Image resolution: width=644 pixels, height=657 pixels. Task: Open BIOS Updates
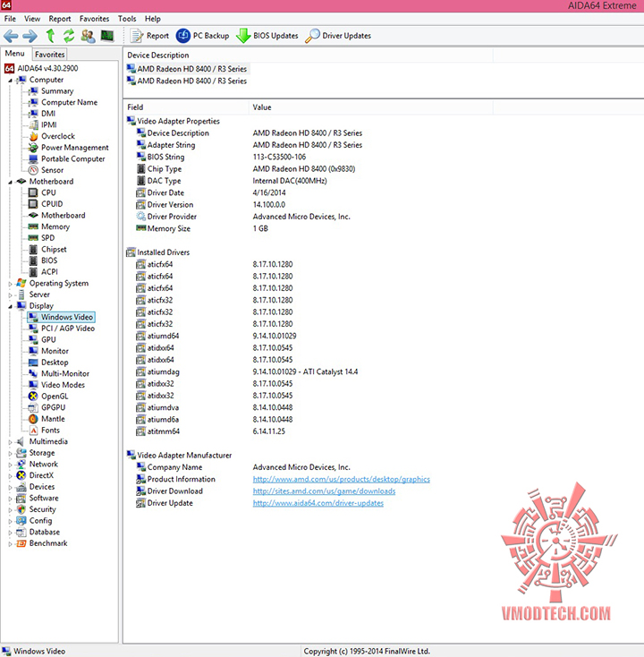(x=267, y=36)
